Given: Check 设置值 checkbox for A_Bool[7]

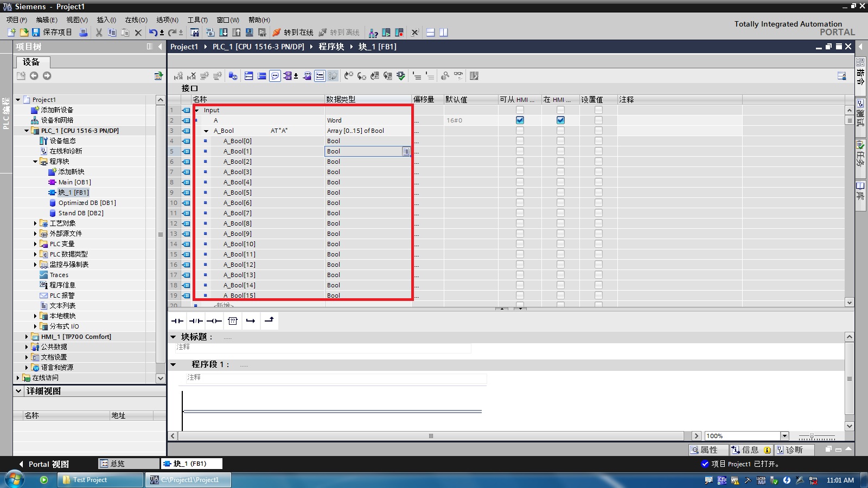Looking at the screenshot, I should point(598,213).
